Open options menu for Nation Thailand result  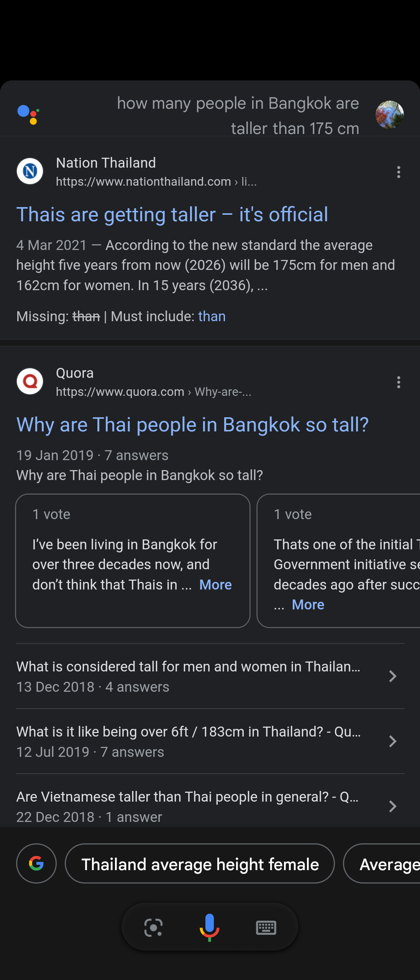399,172
